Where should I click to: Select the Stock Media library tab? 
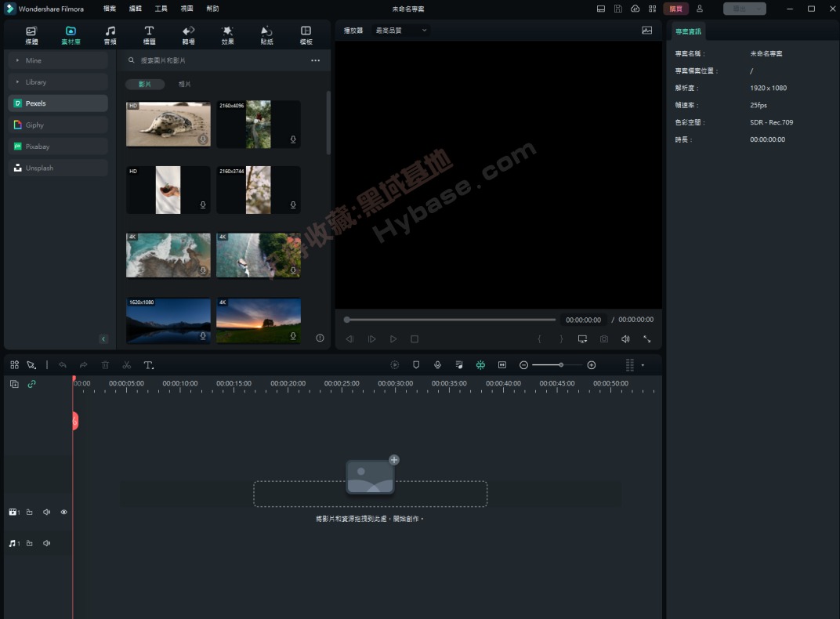tap(71, 34)
